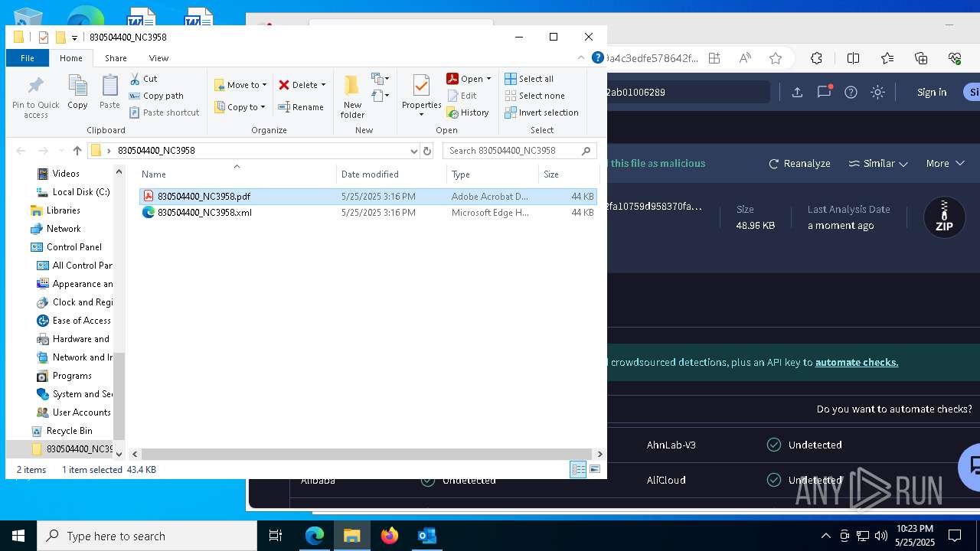Click Copy path in Clipboard group
The width and height of the screenshot is (980, 551).
(x=156, y=96)
